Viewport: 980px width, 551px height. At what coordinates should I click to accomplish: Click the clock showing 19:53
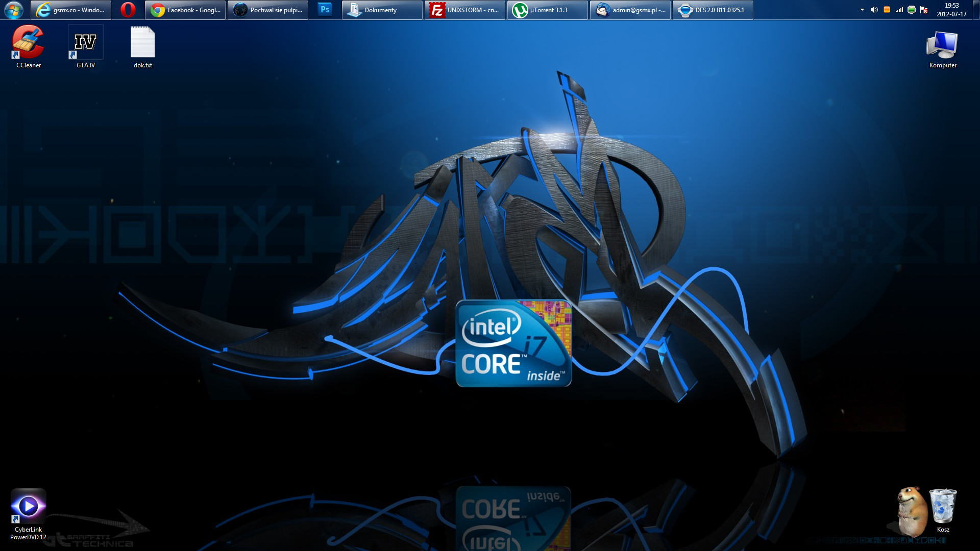pyautogui.click(x=951, y=10)
